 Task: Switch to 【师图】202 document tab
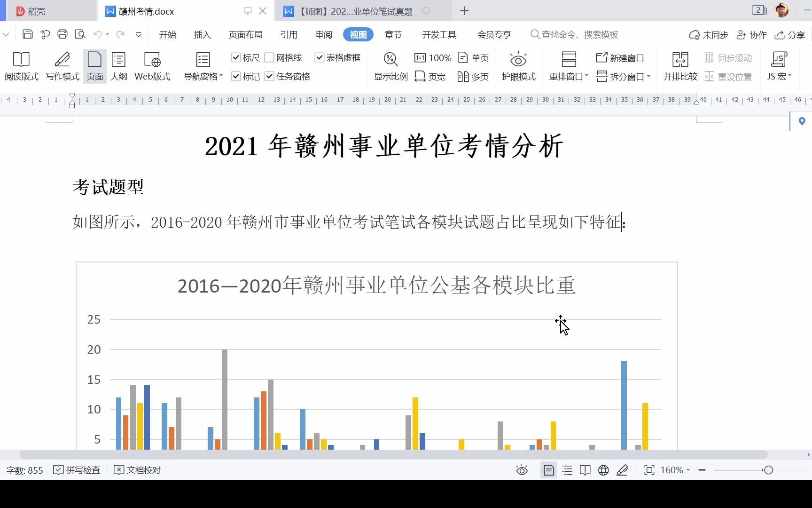tap(364, 11)
